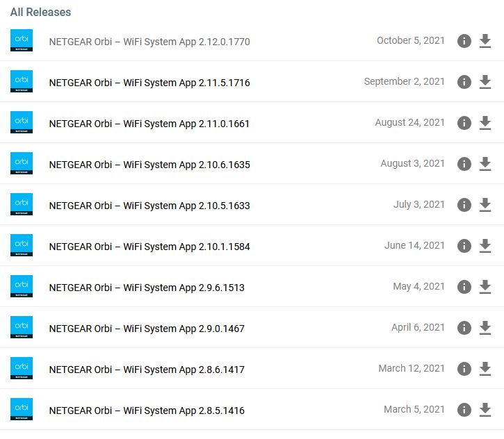The image size is (504, 439).
Task: Download Orbi App version 2.11.0.1661
Action: tap(485, 123)
